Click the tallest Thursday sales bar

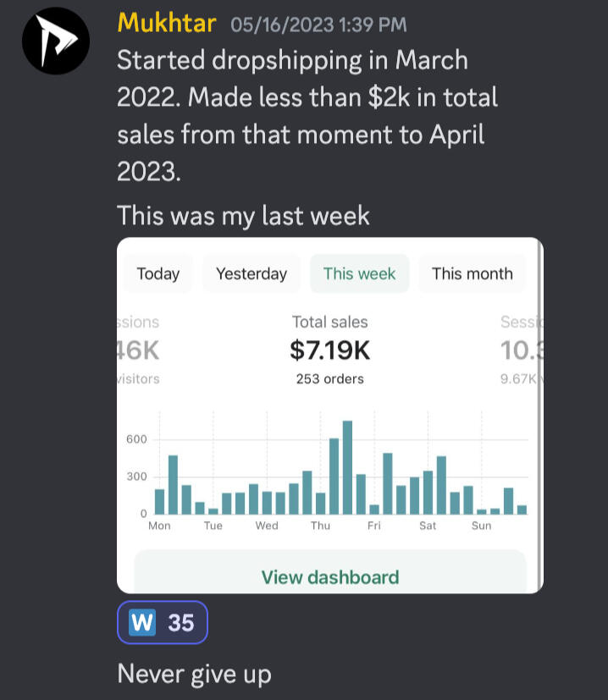pyautogui.click(x=347, y=467)
